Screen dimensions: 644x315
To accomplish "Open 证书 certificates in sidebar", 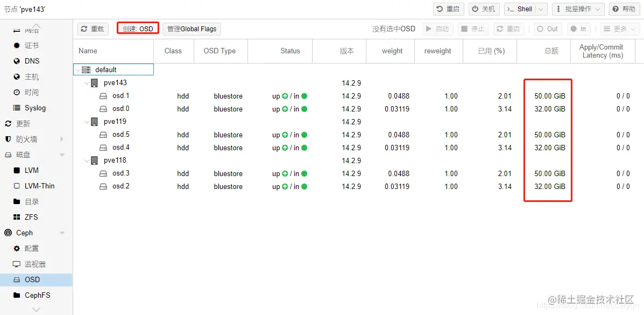I will 36,46.
